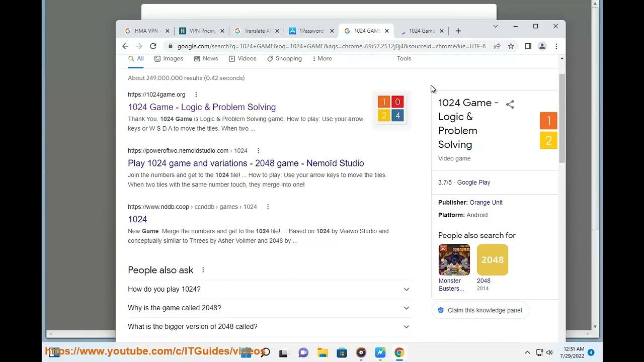Open the More search filters dropdown
644x362 pixels.
[322, 59]
